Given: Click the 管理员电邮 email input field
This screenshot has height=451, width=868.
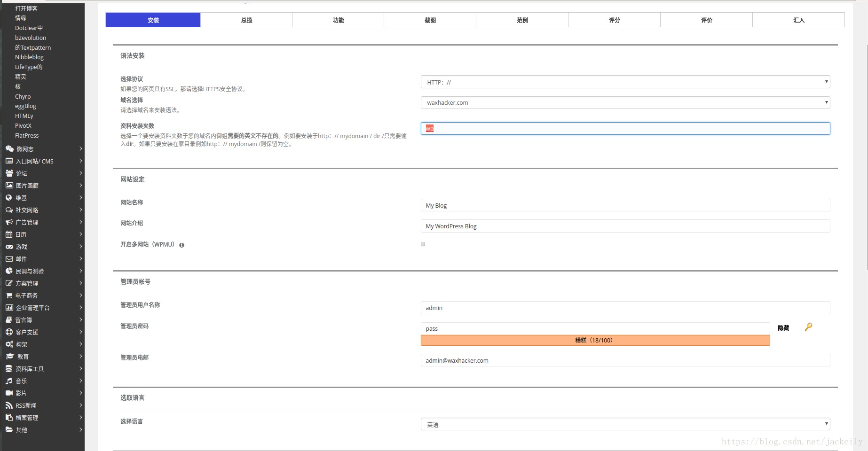Looking at the screenshot, I should (625, 360).
